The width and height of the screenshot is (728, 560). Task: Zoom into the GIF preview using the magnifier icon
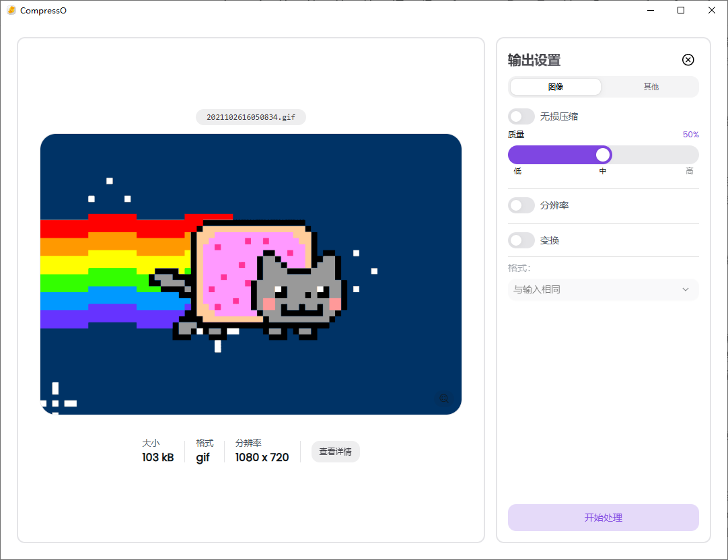[444, 398]
